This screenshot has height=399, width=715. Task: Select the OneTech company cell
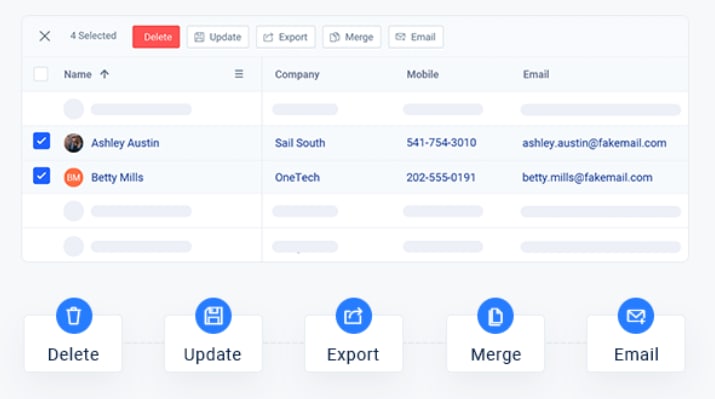pos(297,177)
